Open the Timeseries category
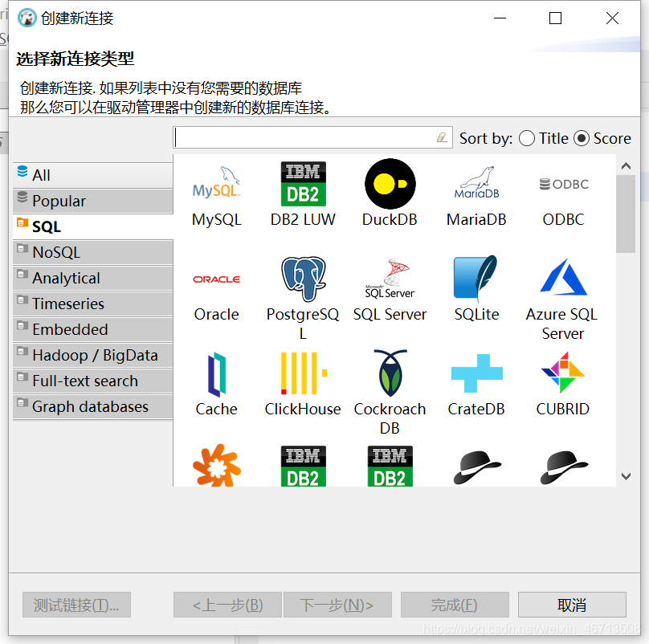The width and height of the screenshot is (649, 644). point(92,304)
